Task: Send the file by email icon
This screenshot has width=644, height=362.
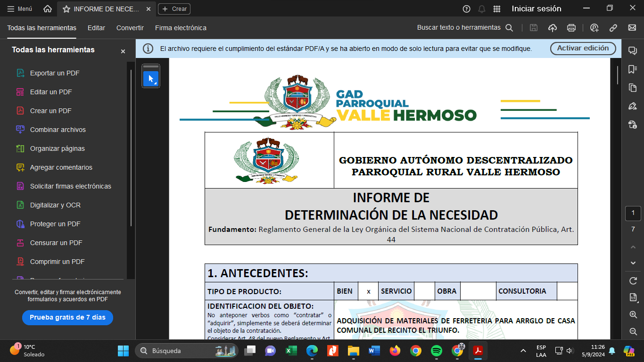Action: pyautogui.click(x=632, y=28)
